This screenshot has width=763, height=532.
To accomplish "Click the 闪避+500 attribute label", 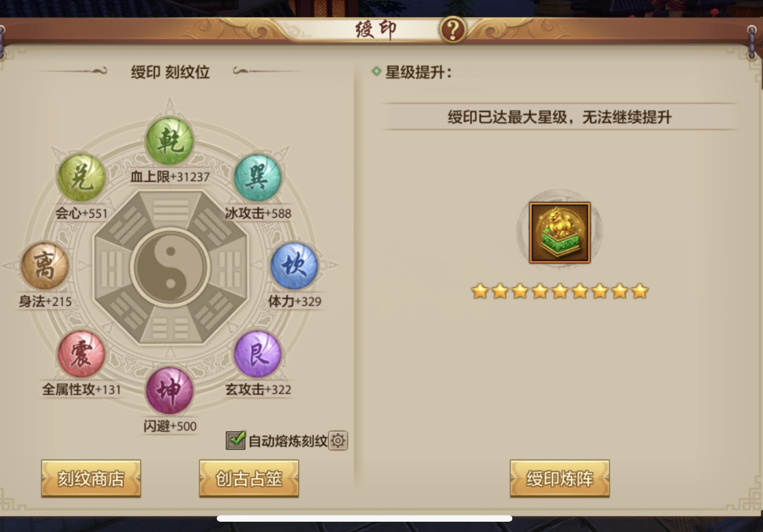I will pyautogui.click(x=170, y=426).
